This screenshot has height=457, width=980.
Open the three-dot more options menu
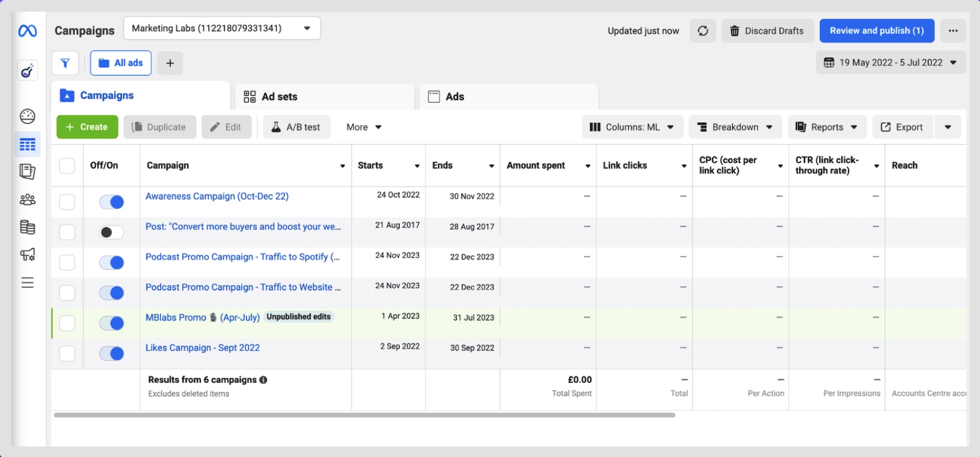pos(953,31)
